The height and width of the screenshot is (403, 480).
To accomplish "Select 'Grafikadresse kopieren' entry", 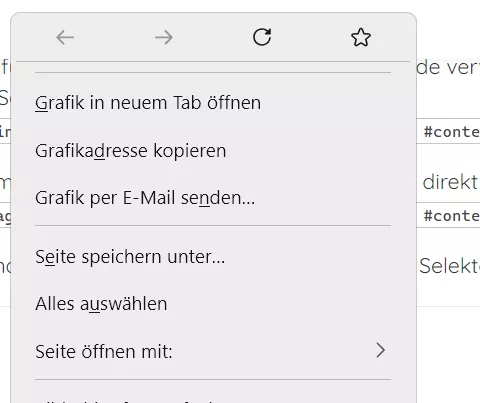I will (x=213, y=151).
